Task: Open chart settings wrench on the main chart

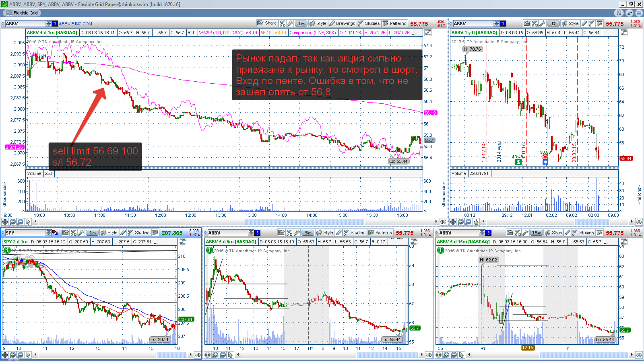Action: [290, 23]
